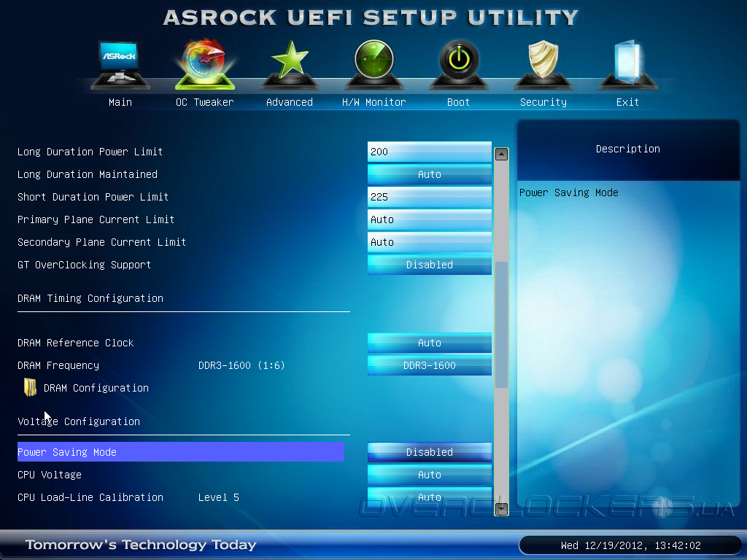Click the Level 5 calibration value text
The image size is (747, 560).
click(219, 497)
